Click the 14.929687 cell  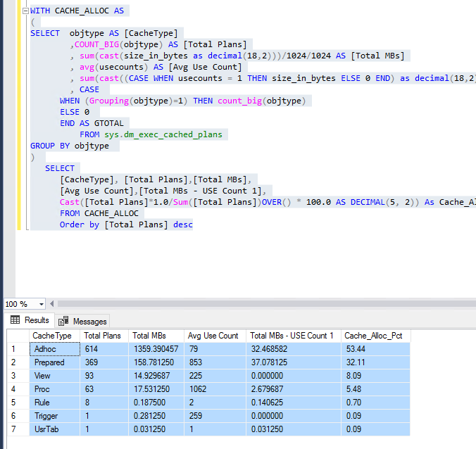(156, 376)
